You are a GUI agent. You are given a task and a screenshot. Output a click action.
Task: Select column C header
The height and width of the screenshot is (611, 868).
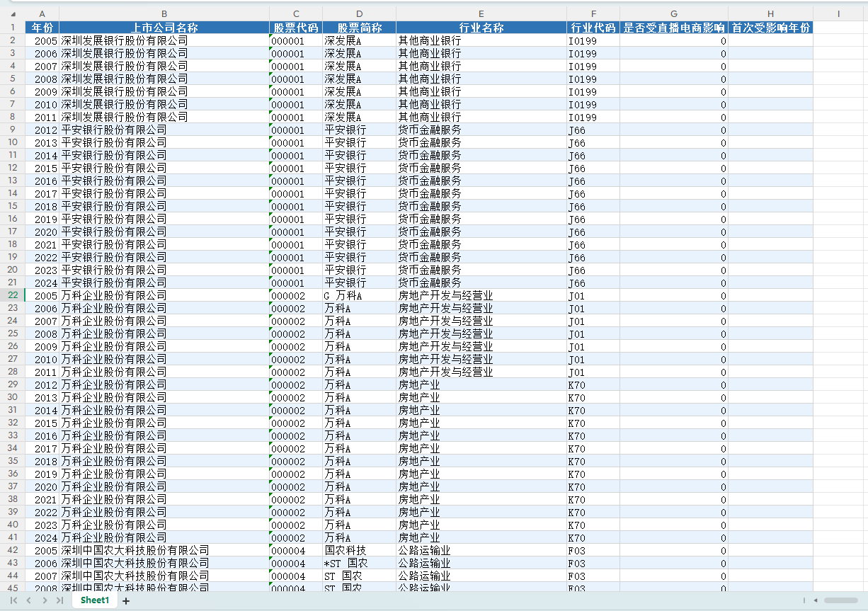(296, 14)
